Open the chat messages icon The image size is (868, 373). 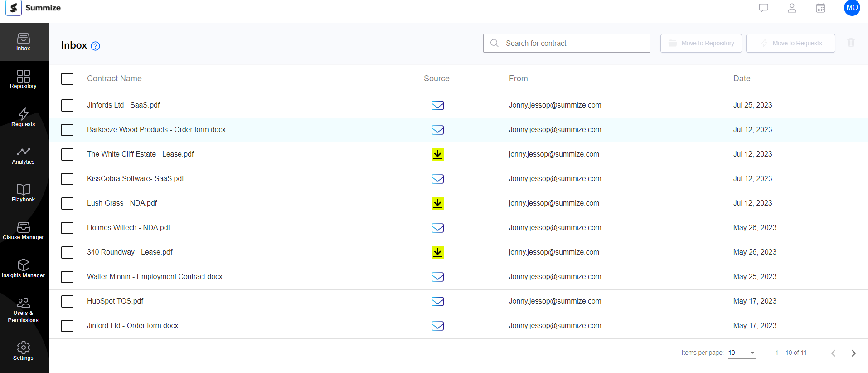click(x=763, y=8)
